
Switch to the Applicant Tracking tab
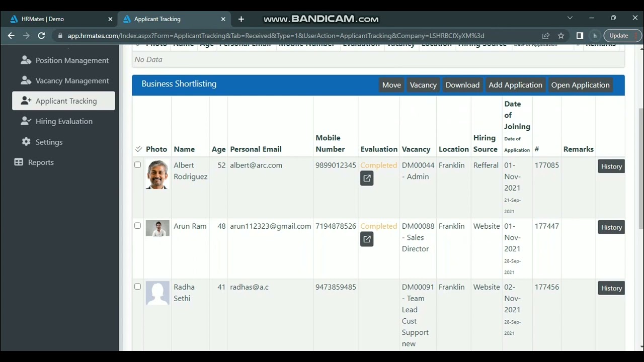pyautogui.click(x=174, y=19)
